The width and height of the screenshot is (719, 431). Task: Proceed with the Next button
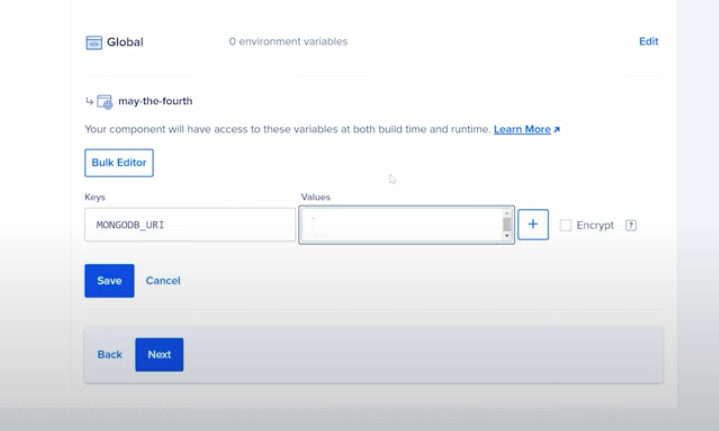coord(159,354)
